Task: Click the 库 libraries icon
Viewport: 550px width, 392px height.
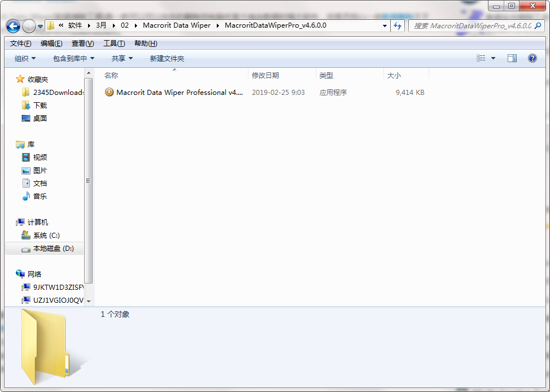Action: (x=20, y=144)
